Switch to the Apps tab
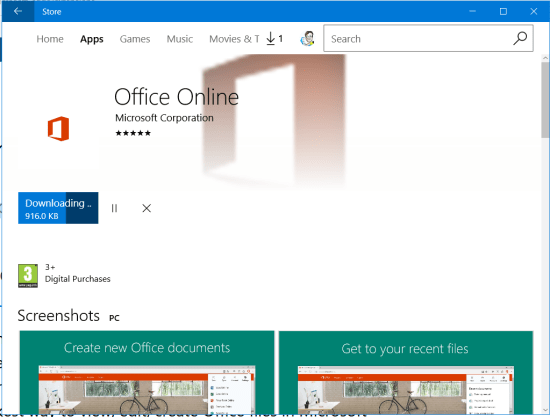Viewport: 550px width, 417px height. pos(92,39)
